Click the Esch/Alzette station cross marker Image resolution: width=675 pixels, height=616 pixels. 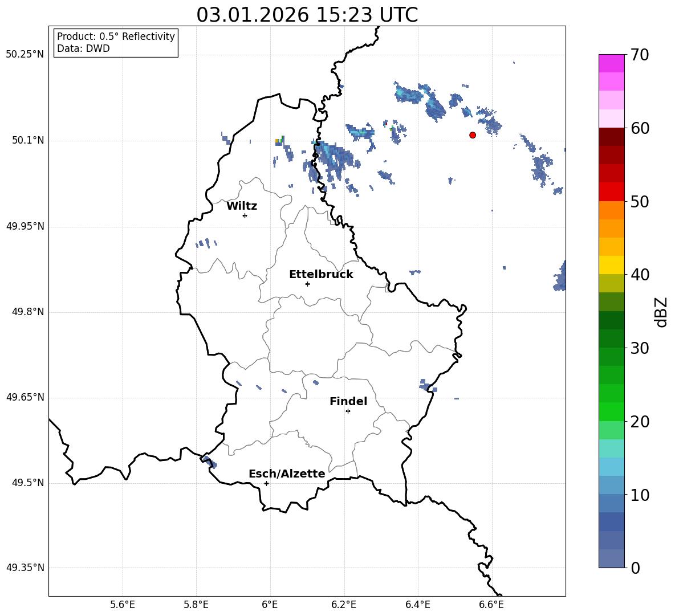tap(266, 483)
